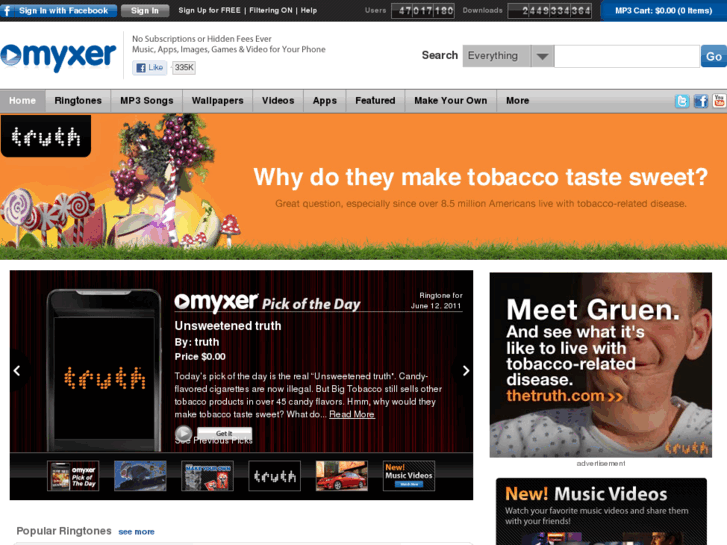Screen dimensions: 727x545
Task: Focus the search text field
Action: click(627, 56)
